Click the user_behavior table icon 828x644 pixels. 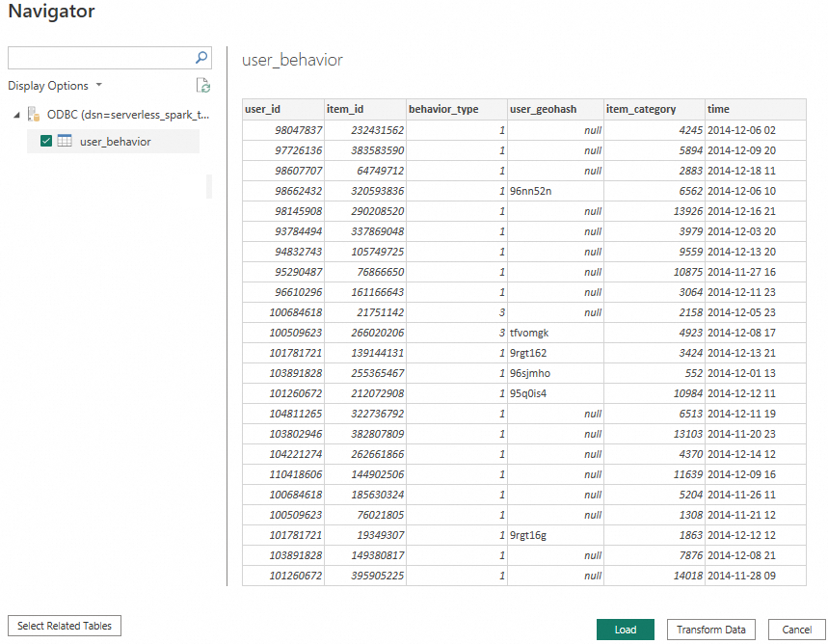click(65, 142)
